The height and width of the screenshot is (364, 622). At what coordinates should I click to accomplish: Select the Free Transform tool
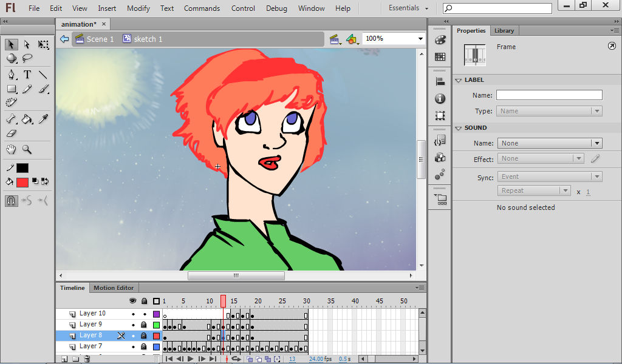(x=43, y=44)
